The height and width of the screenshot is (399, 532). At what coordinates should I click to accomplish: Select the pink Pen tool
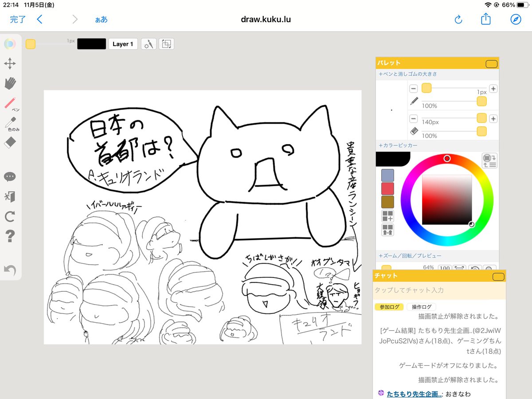[x=11, y=103]
